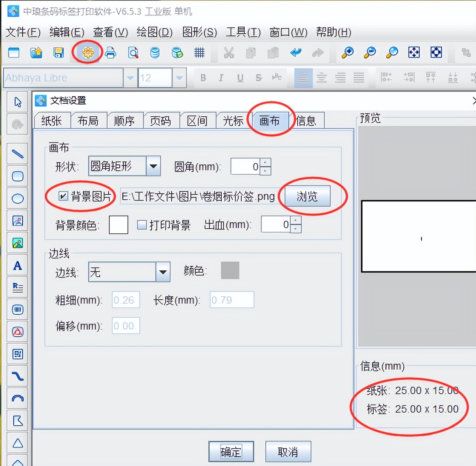Screen dimensions: 476x466
Task: Open the 形状 shape dropdown showing 圆角矩形
Action: click(x=153, y=166)
